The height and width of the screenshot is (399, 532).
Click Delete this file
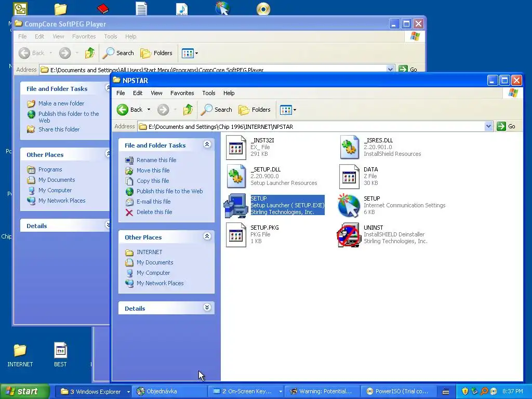pyautogui.click(x=154, y=212)
